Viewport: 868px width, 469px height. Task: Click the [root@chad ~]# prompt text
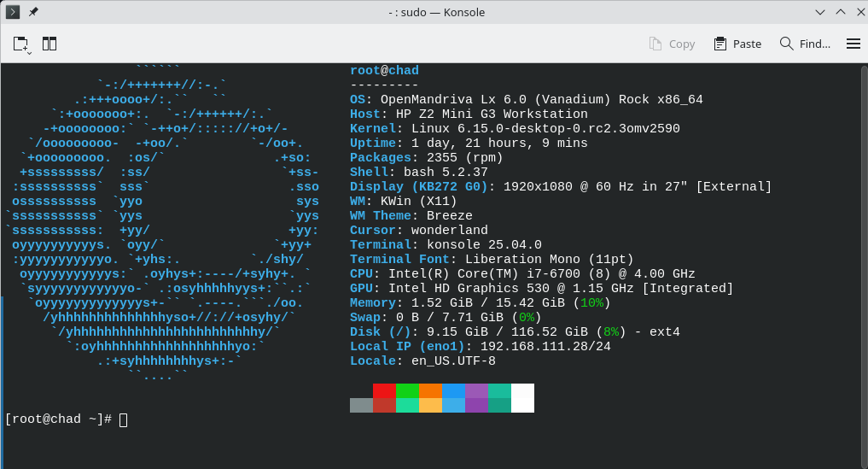pyautogui.click(x=58, y=419)
